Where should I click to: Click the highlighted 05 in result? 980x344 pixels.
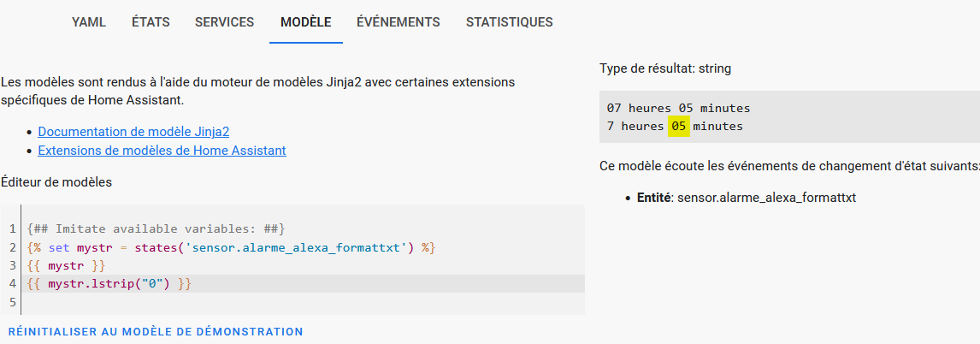678,127
